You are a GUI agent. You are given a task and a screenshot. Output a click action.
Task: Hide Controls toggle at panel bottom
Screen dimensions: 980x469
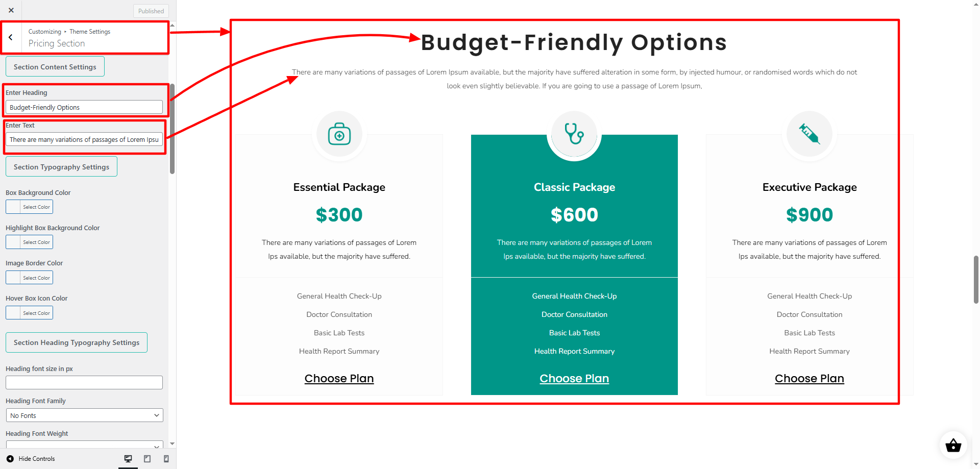(x=31, y=459)
